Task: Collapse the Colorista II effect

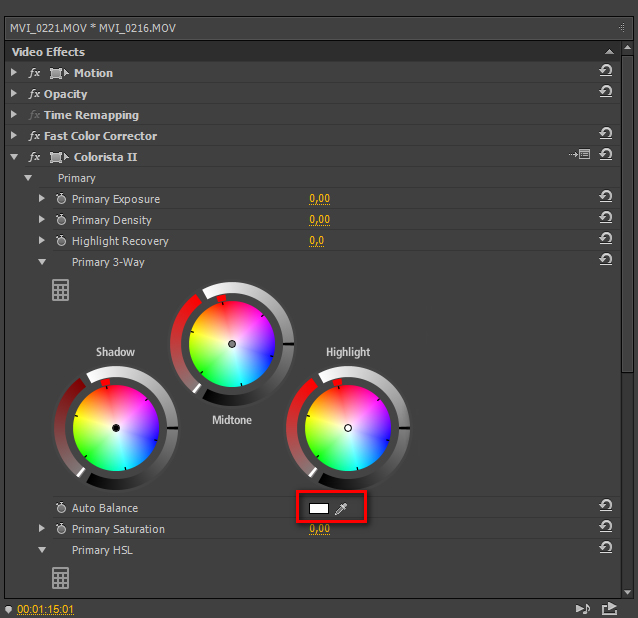Action: tap(14, 157)
